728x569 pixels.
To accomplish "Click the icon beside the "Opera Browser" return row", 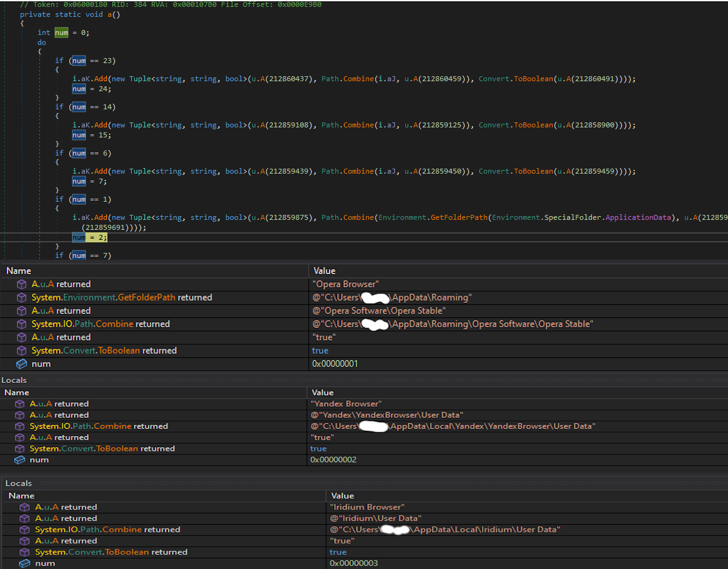I will (22, 284).
